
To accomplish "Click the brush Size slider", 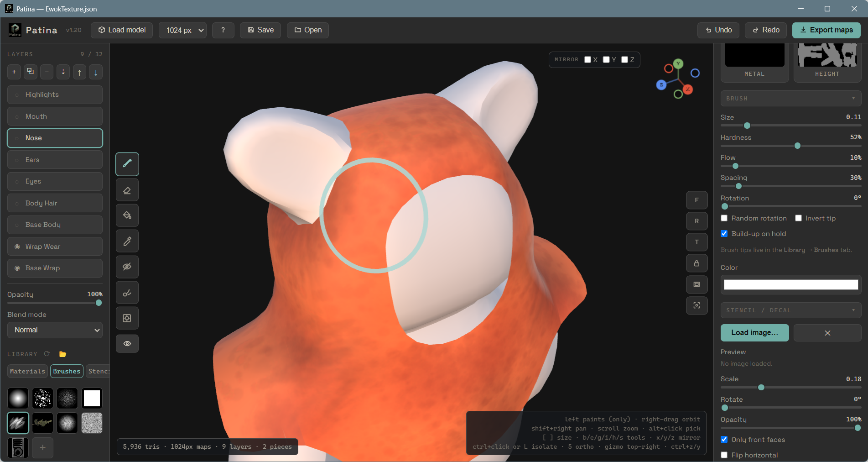I will pyautogui.click(x=791, y=126).
